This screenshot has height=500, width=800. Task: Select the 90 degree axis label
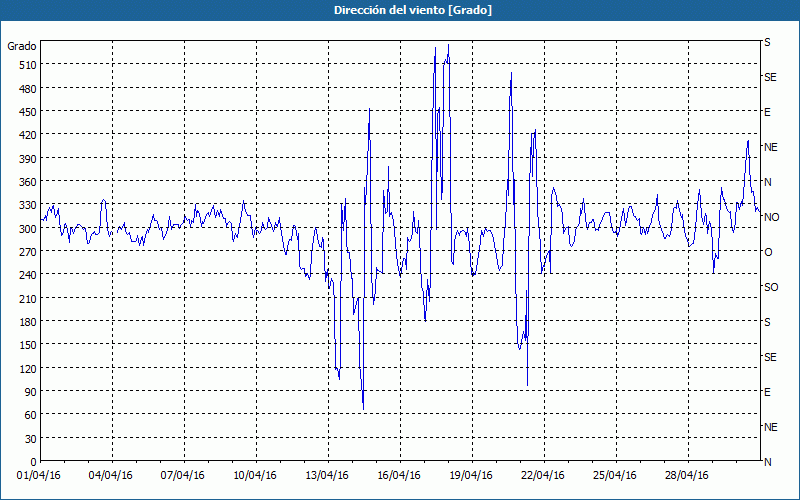(30, 392)
